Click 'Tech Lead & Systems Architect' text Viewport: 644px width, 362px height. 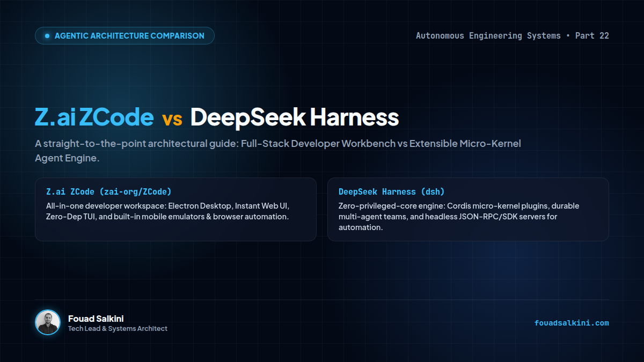click(118, 329)
